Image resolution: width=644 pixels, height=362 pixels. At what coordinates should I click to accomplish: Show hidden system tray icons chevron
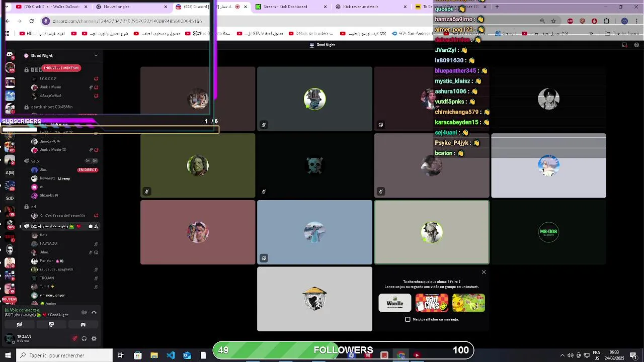(x=562, y=355)
